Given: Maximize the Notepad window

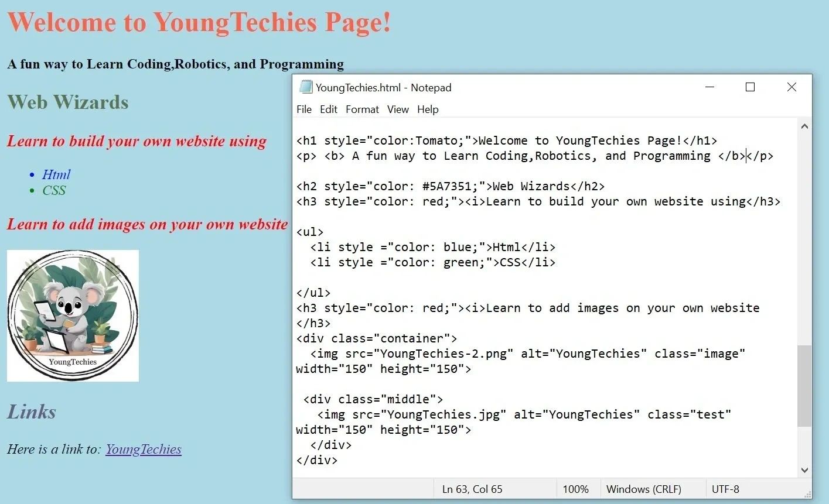Looking at the screenshot, I should click(750, 87).
